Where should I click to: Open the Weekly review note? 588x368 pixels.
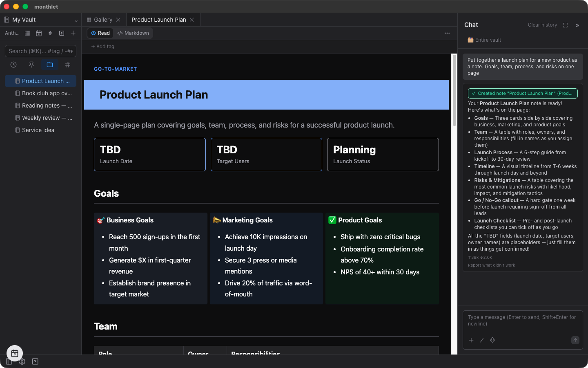pyautogui.click(x=40, y=118)
